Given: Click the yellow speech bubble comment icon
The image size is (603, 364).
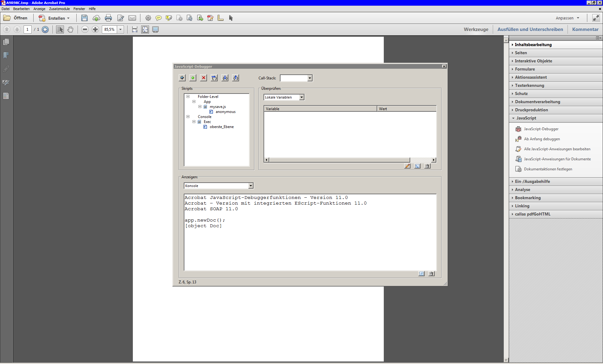Looking at the screenshot, I should (x=159, y=18).
